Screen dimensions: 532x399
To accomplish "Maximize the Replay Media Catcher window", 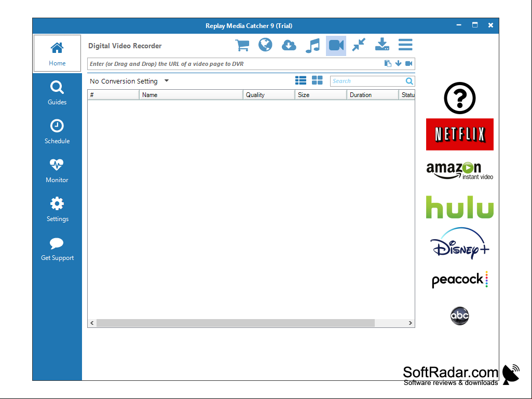I will (475, 25).
